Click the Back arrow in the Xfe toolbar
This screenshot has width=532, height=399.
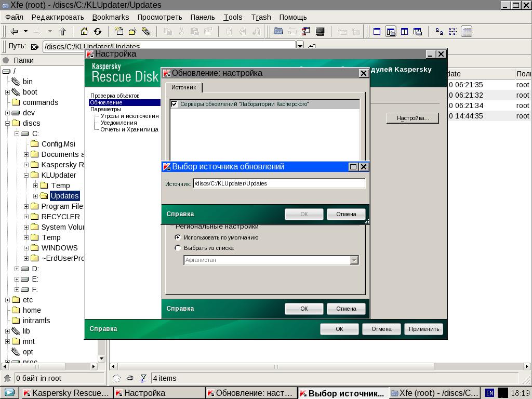coord(14,32)
